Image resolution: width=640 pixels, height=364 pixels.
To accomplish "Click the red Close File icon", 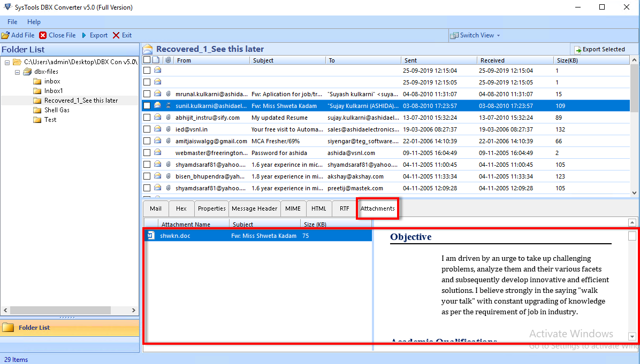I will click(43, 35).
